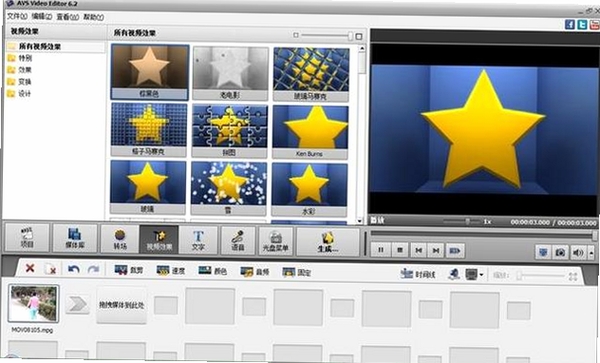Open the 项目 (Project) section button
This screenshot has width=600, height=363.
[x=27, y=238]
